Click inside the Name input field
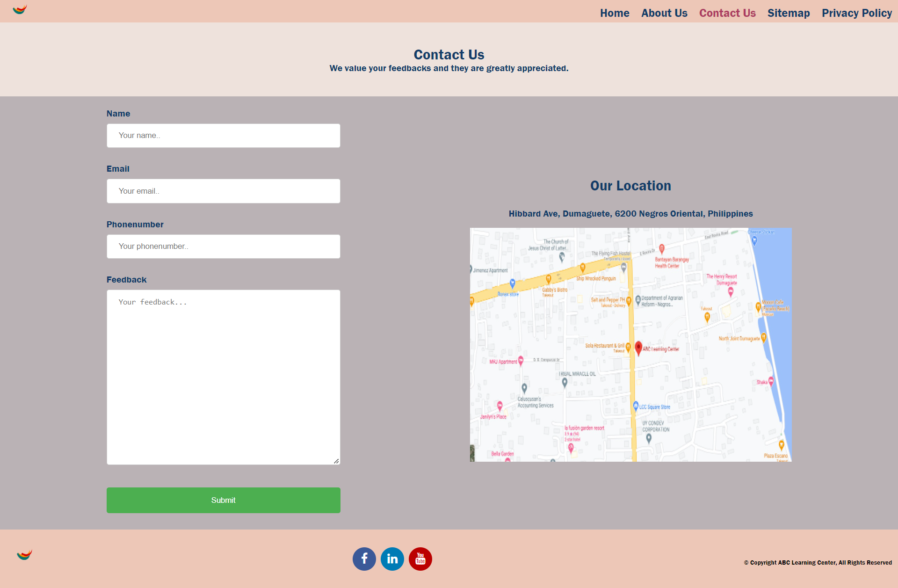Image resolution: width=898 pixels, height=588 pixels. 223,135
